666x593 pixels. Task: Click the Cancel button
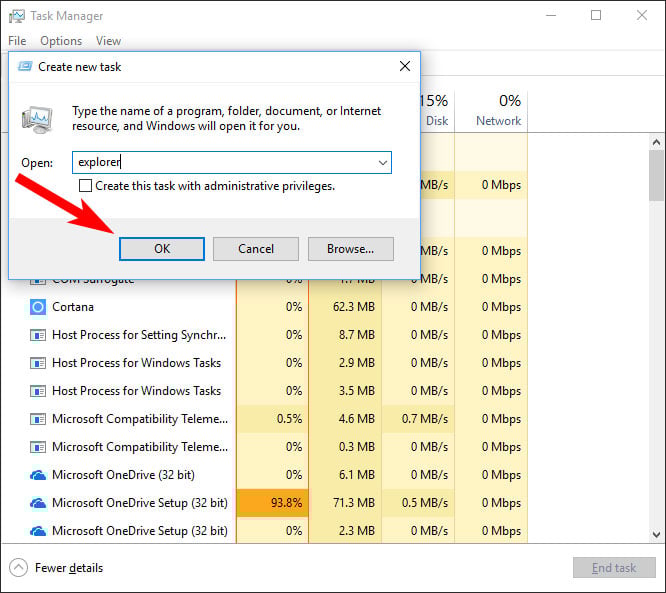click(256, 249)
